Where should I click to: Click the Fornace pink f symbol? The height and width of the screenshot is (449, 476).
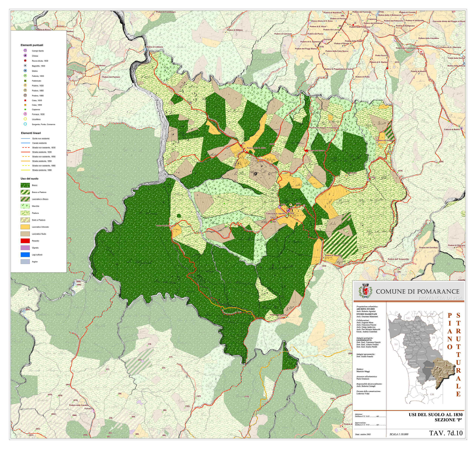25,114
